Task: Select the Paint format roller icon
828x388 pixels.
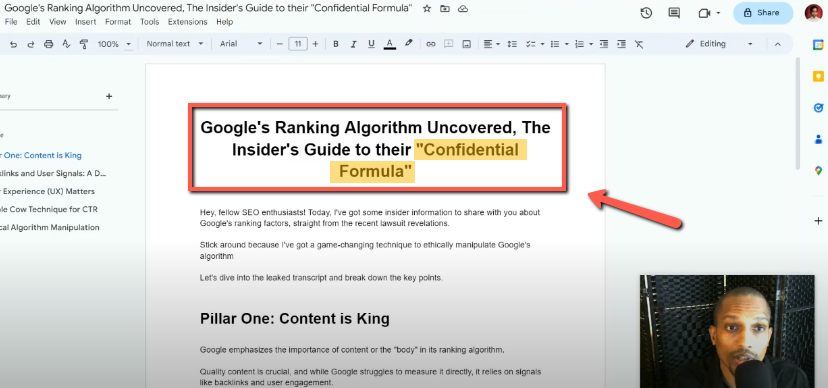Action: [83, 44]
